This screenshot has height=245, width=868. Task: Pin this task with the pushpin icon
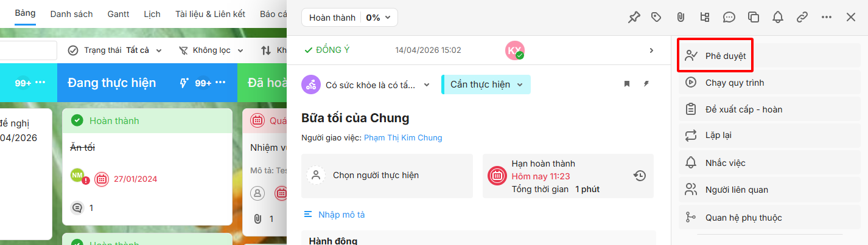pos(634,18)
